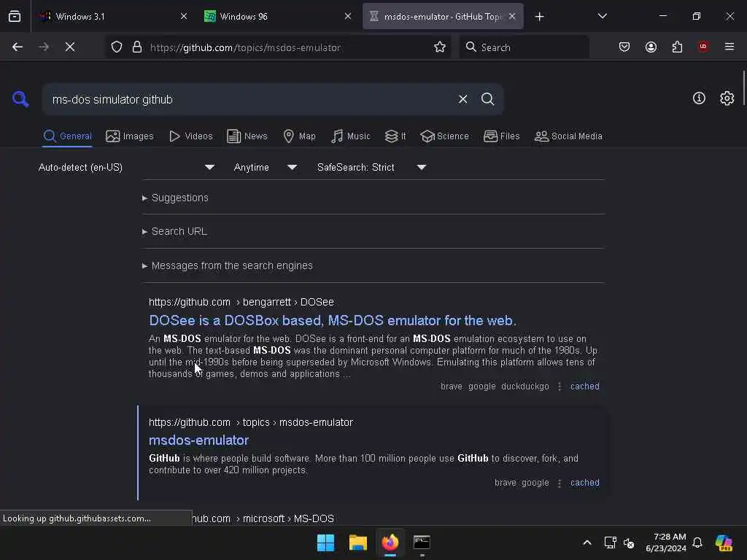Open DOSee MS-DOS emulator result link

(x=333, y=321)
